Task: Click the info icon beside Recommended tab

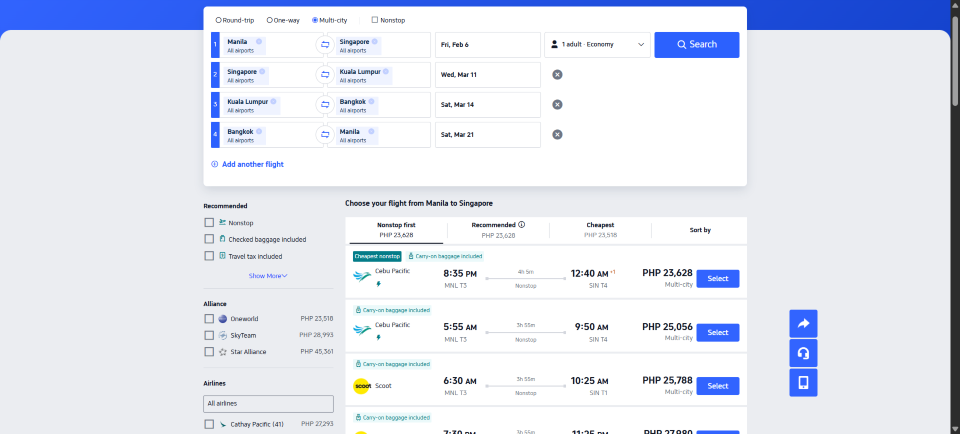Action: pyautogui.click(x=522, y=225)
